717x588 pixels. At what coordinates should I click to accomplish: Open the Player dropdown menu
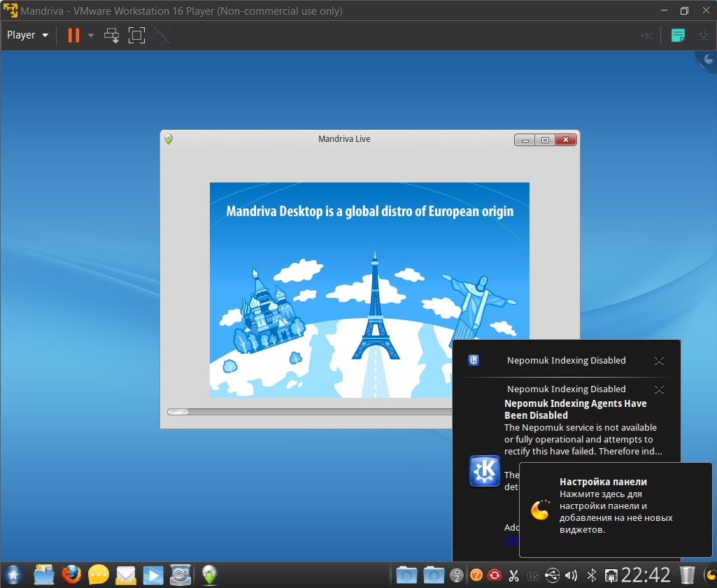pyautogui.click(x=27, y=35)
